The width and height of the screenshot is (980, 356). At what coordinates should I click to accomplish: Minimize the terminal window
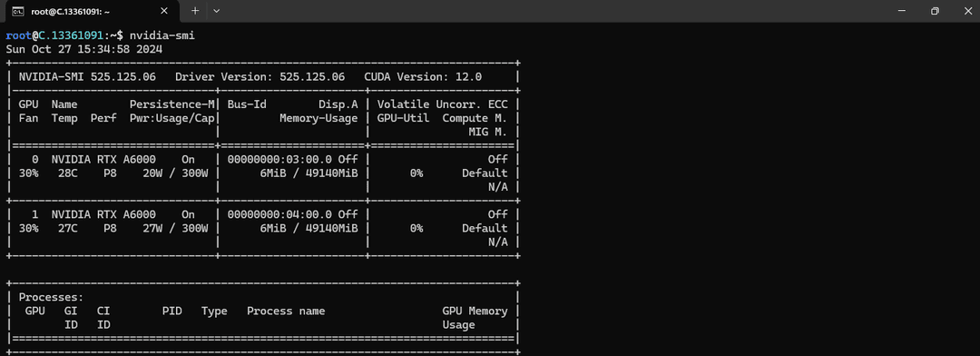click(902, 11)
